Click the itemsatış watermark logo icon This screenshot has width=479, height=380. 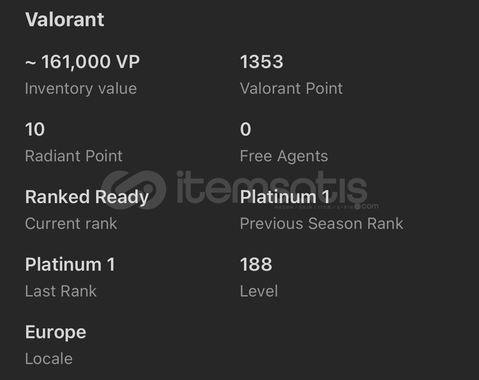tap(134, 190)
